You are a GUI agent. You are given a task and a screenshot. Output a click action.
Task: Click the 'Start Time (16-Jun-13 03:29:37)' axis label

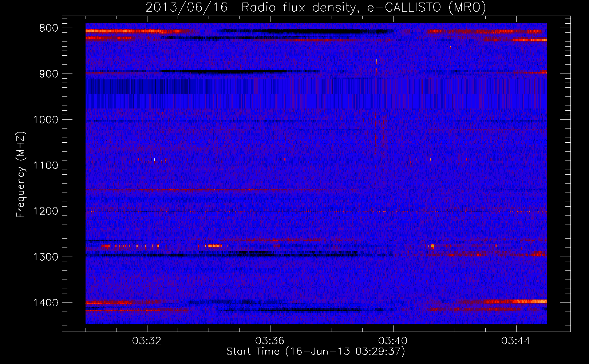click(315, 352)
